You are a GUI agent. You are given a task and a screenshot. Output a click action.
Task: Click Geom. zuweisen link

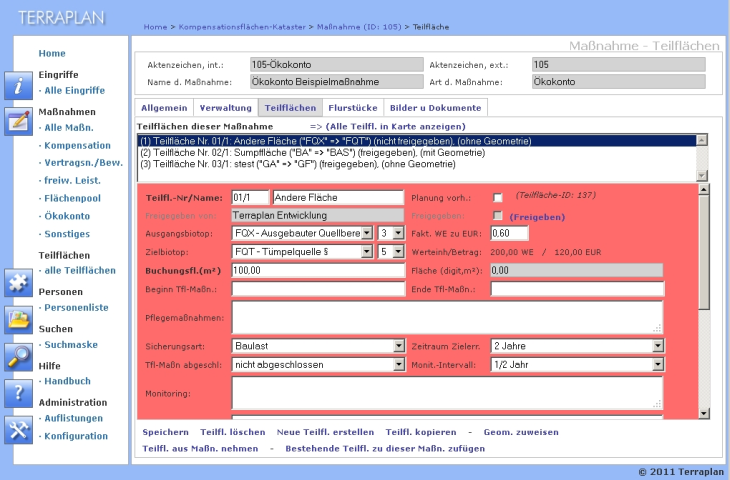[521, 432]
